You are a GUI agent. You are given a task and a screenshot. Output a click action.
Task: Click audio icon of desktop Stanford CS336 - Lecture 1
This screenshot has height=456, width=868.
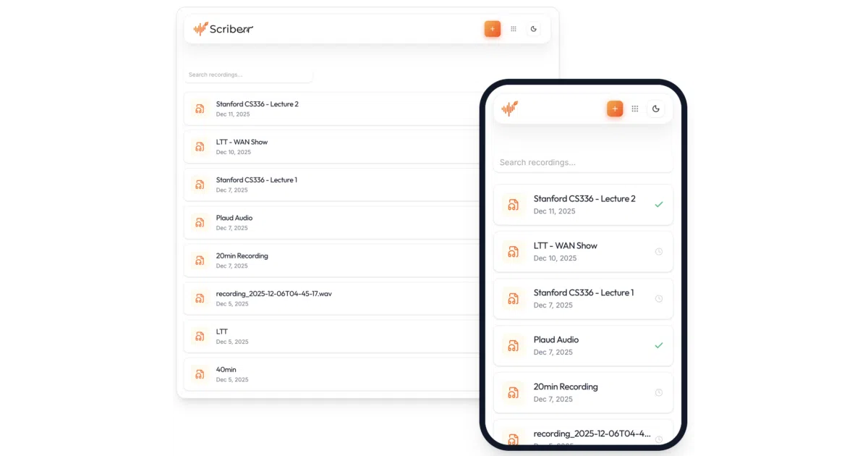click(200, 185)
